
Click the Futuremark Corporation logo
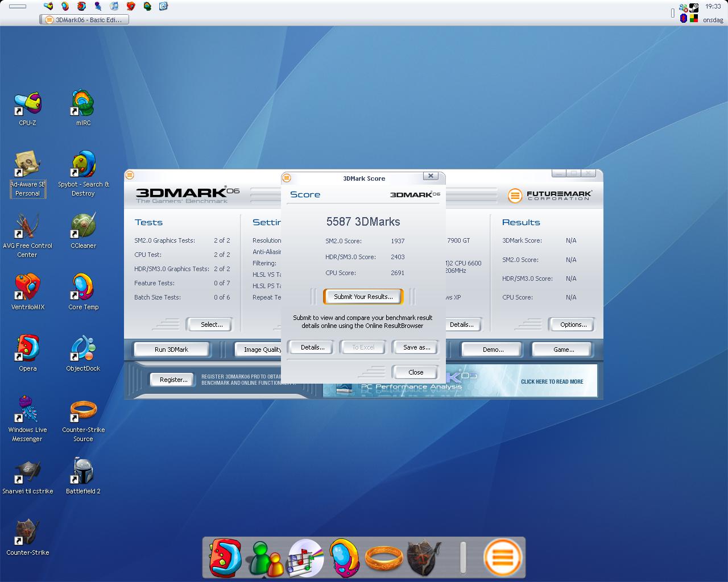(550, 196)
